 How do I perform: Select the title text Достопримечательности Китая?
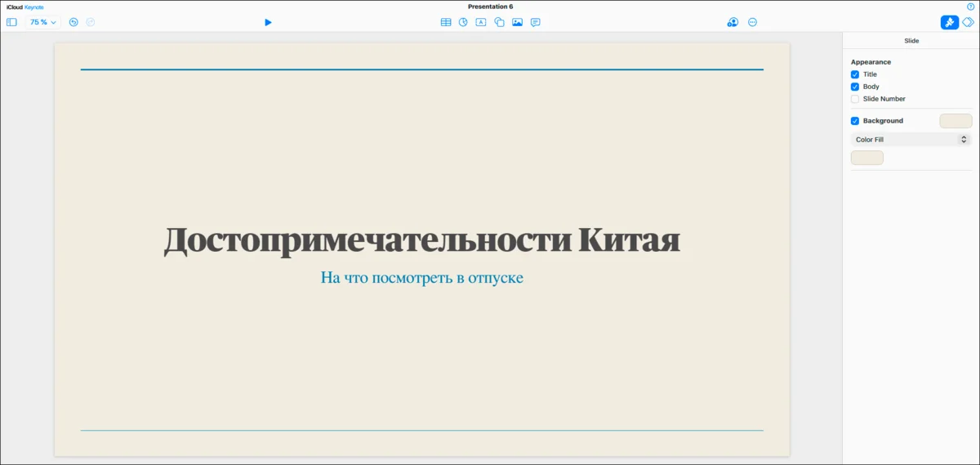(x=422, y=240)
